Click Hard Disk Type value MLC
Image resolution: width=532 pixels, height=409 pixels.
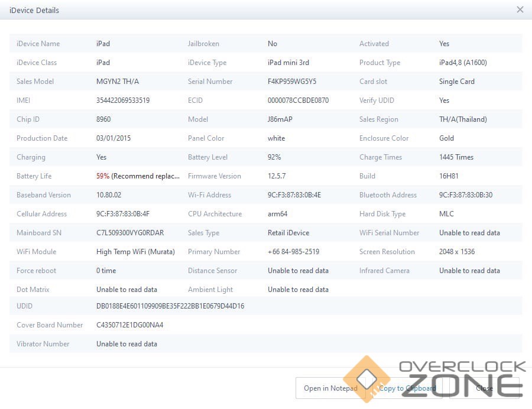[x=446, y=214]
